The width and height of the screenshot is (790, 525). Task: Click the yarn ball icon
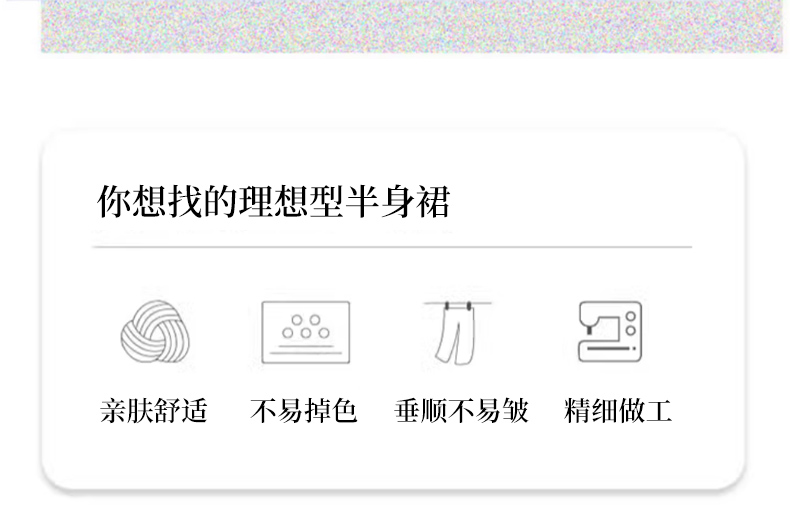[x=155, y=332]
